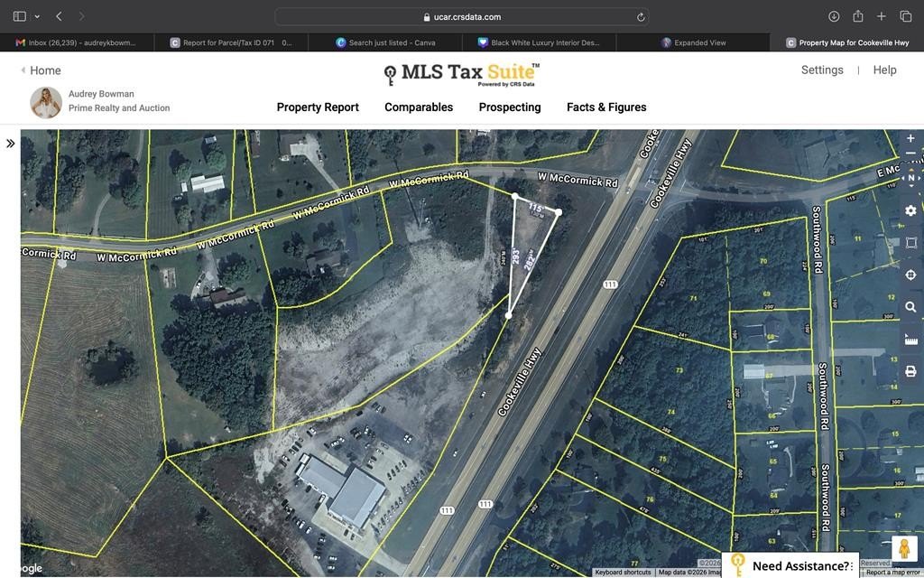Expand the left side panel chevrons
924x578 pixels.
11,143
